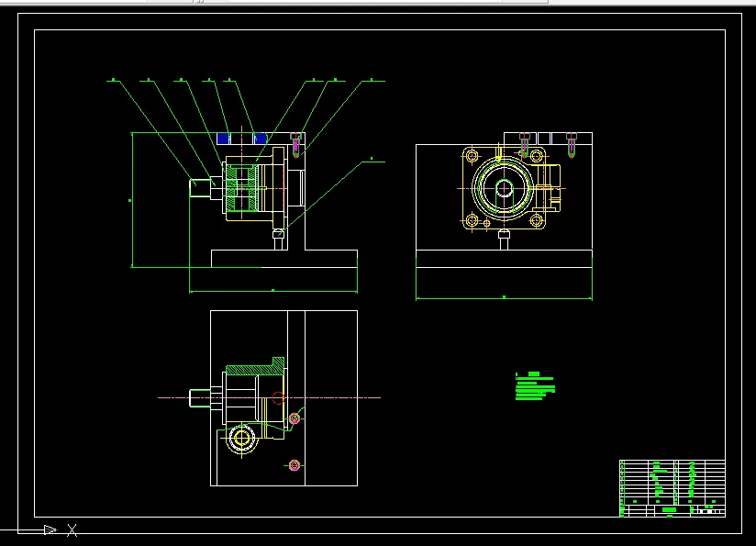The height and width of the screenshot is (546, 756).
Task: Select the right blue hatched block in front view
Action: point(261,139)
